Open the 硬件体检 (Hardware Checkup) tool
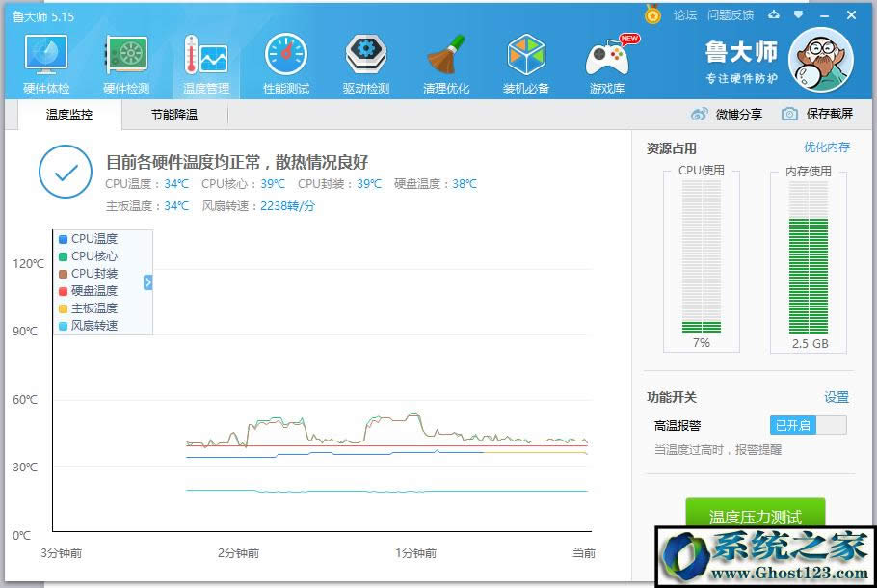 point(44,61)
